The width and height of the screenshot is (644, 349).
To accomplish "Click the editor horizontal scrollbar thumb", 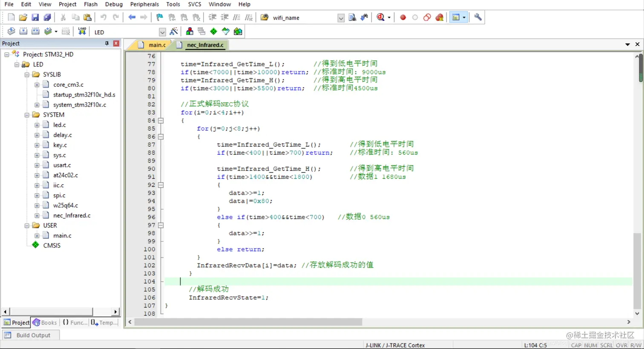I will tap(248, 322).
